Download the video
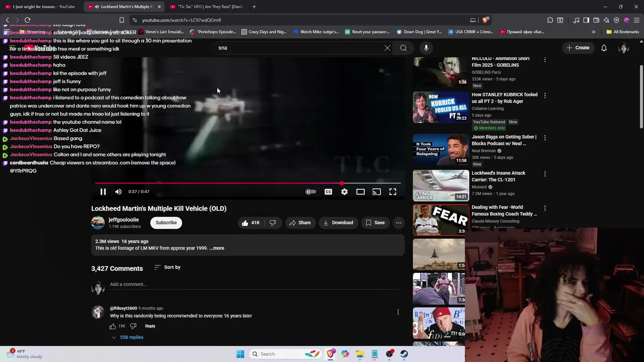Screen dimensions: 644x362 [x=338, y=223]
